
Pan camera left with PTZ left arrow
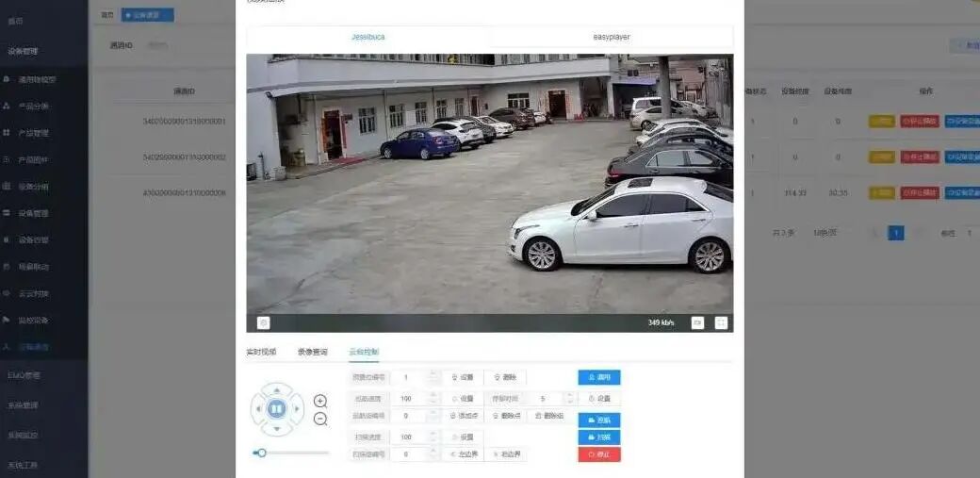pos(257,409)
